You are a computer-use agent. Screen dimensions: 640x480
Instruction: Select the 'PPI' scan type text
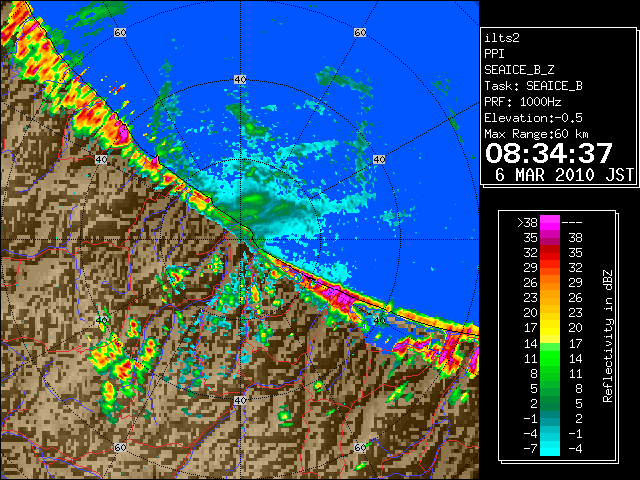click(x=494, y=54)
